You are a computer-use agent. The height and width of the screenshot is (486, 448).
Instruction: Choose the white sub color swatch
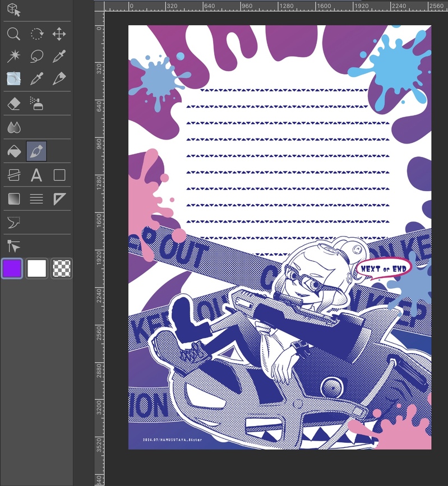click(36, 269)
